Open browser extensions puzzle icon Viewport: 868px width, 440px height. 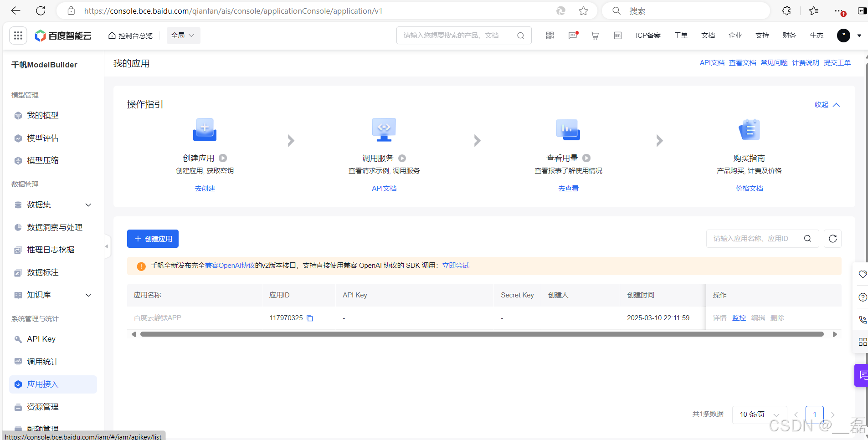pos(786,11)
